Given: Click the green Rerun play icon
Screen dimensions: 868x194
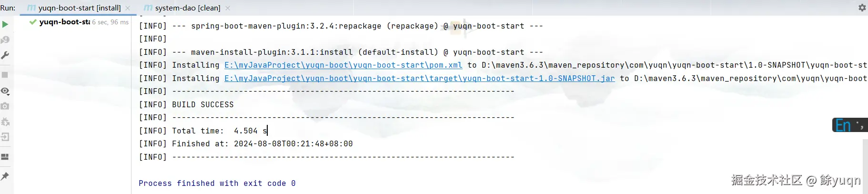Looking at the screenshot, I should 5,24.
